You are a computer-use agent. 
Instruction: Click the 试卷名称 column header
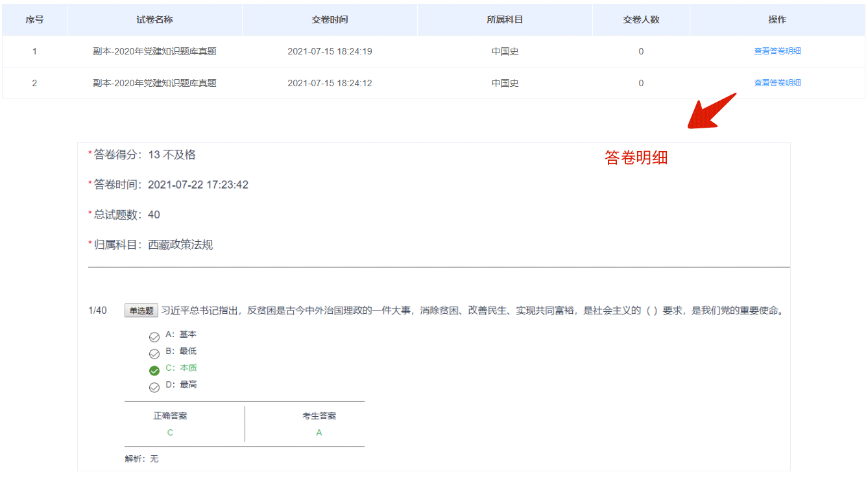point(154,19)
